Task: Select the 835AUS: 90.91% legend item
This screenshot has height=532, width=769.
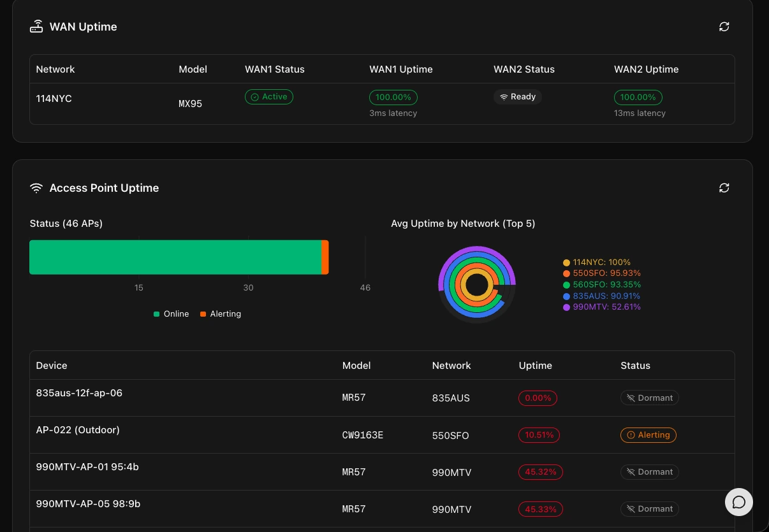Action: tap(601, 296)
